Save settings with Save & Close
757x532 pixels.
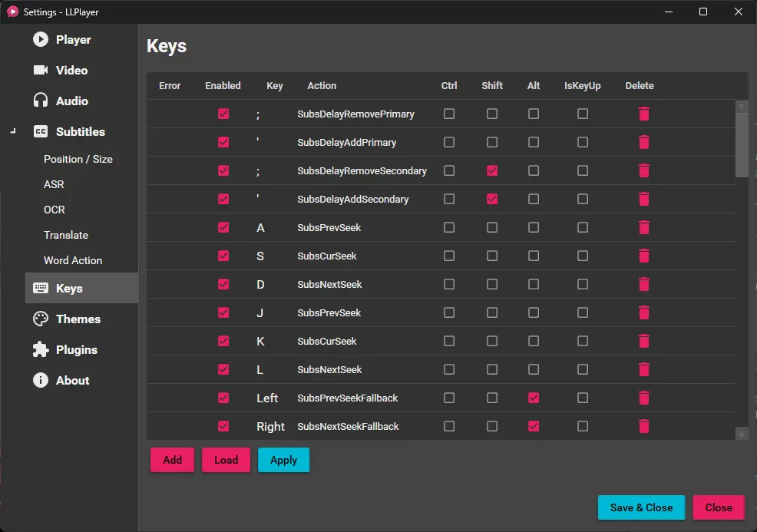pos(641,507)
